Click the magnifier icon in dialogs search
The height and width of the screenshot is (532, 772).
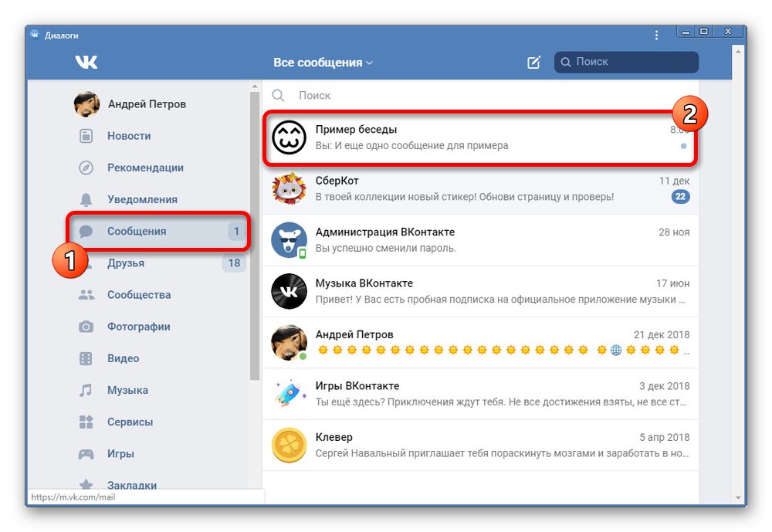click(x=278, y=95)
